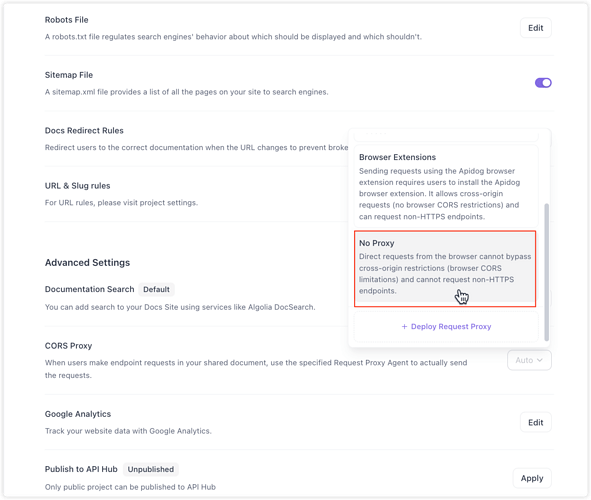Edit the Google Analytics settings

click(535, 422)
